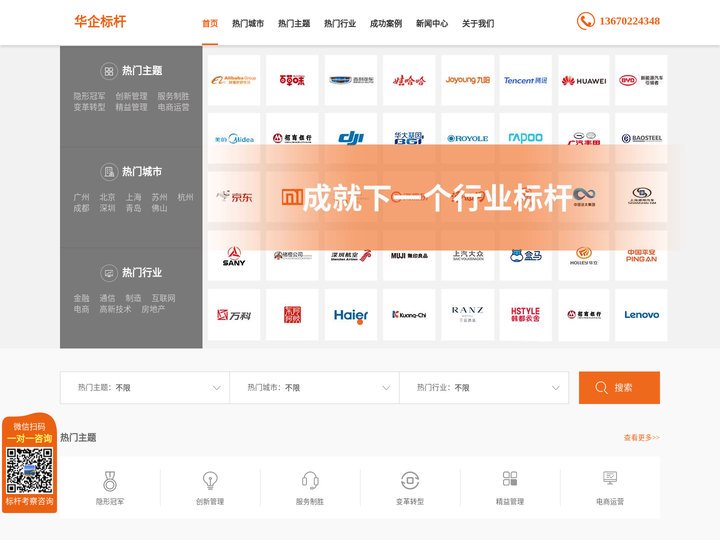Click the phone icon in the header
The image size is (720, 540).
pyautogui.click(x=585, y=21)
